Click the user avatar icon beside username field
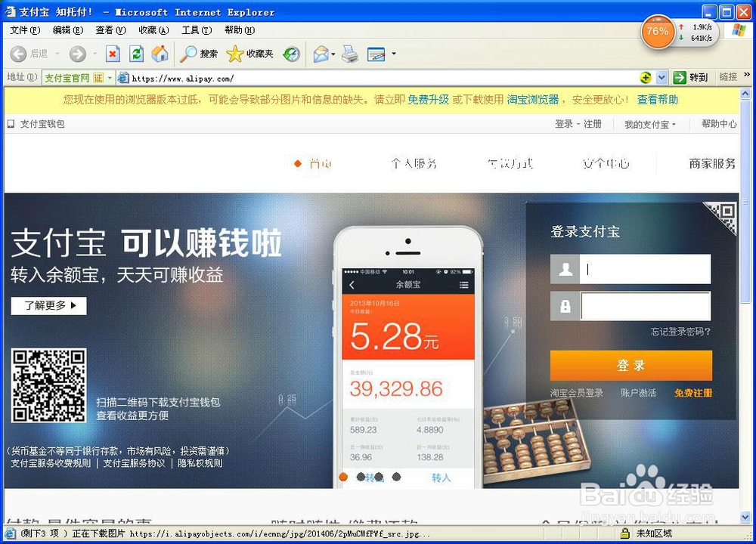This screenshot has width=756, height=544. click(565, 269)
